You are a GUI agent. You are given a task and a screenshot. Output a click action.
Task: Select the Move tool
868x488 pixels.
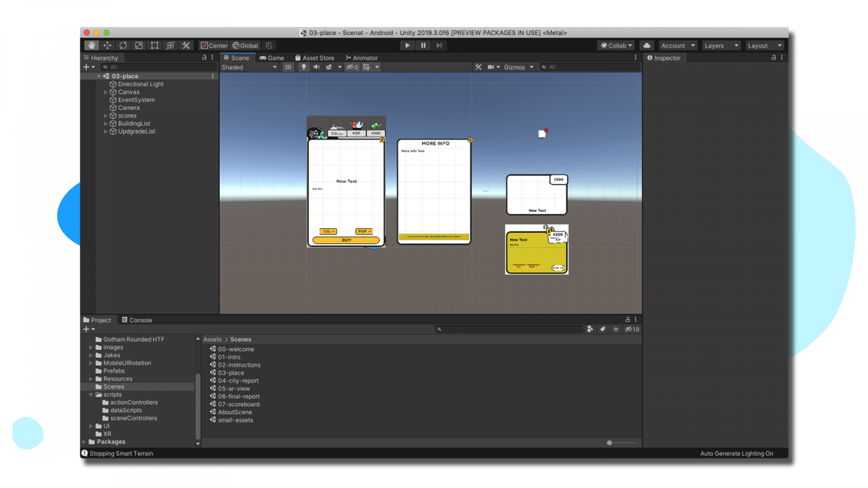click(x=107, y=46)
